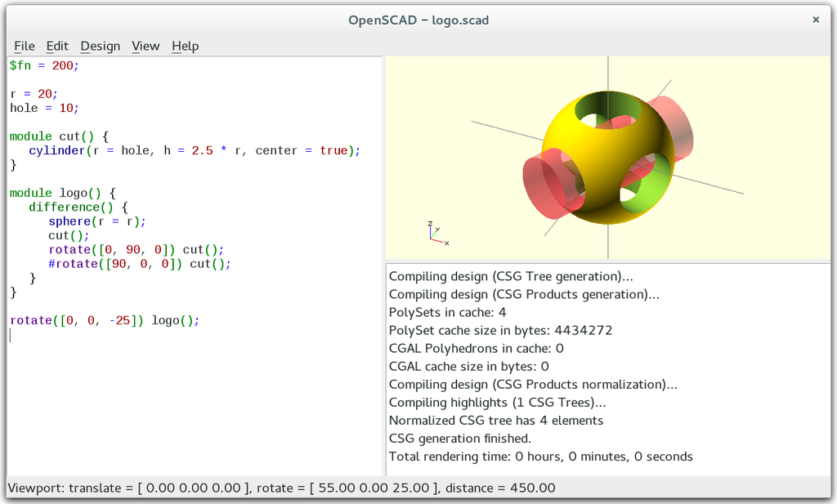Click the Viewport status bar text

[x=281, y=488]
